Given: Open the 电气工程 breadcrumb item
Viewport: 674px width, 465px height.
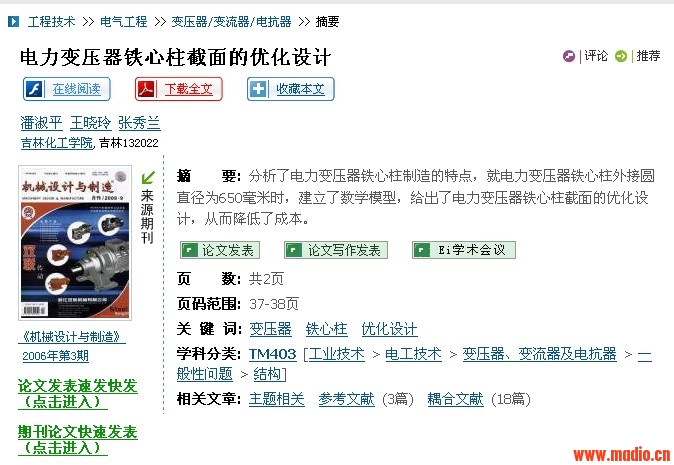Looking at the screenshot, I should pos(123,21).
